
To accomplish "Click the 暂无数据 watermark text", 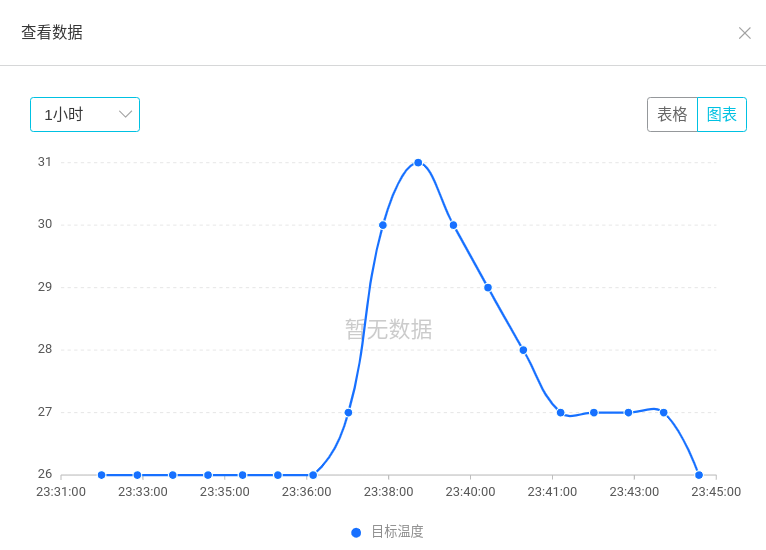I will coord(388,329).
